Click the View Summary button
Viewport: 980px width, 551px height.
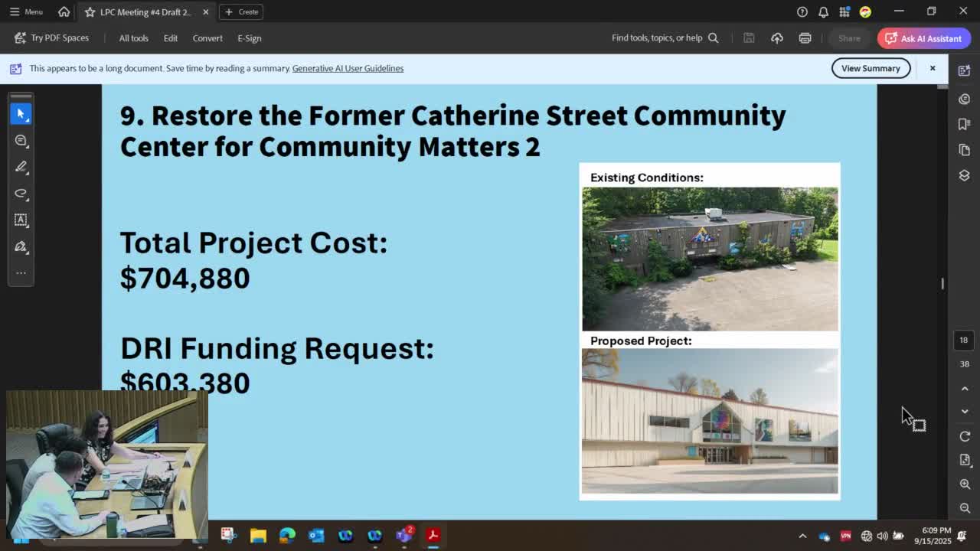[871, 68]
